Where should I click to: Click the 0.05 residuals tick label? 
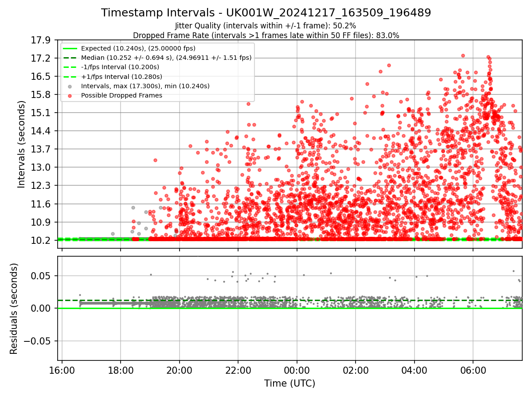(42, 276)
